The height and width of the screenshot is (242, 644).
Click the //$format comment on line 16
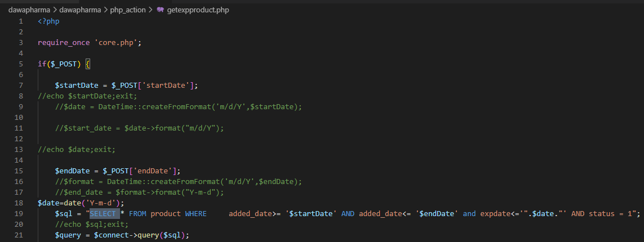click(x=179, y=181)
